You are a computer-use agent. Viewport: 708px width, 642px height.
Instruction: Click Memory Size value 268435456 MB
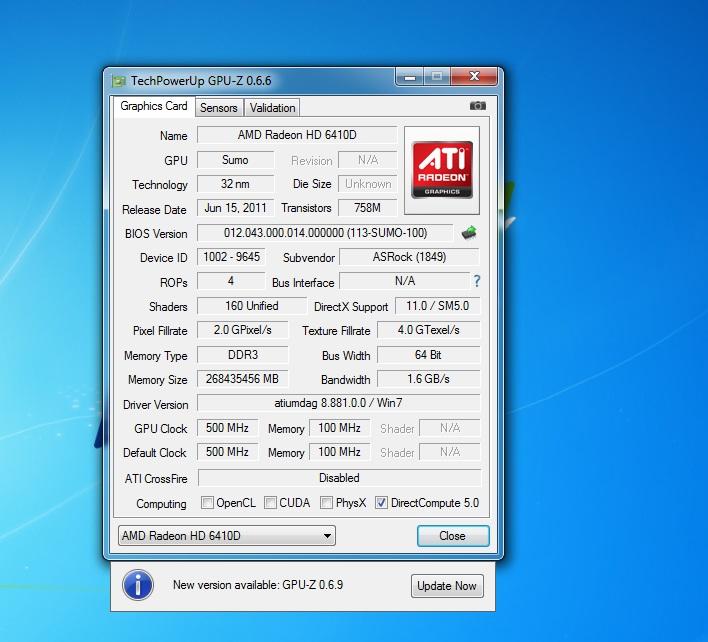[x=242, y=379]
